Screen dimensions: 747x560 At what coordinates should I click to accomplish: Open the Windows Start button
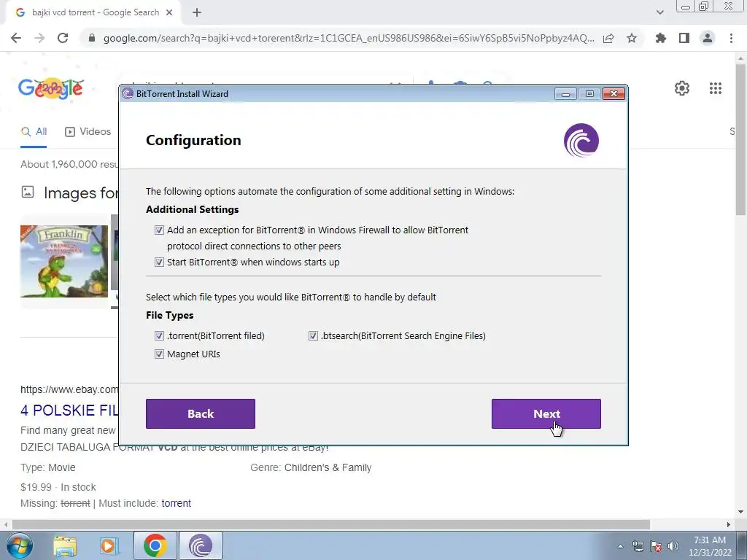(19, 545)
